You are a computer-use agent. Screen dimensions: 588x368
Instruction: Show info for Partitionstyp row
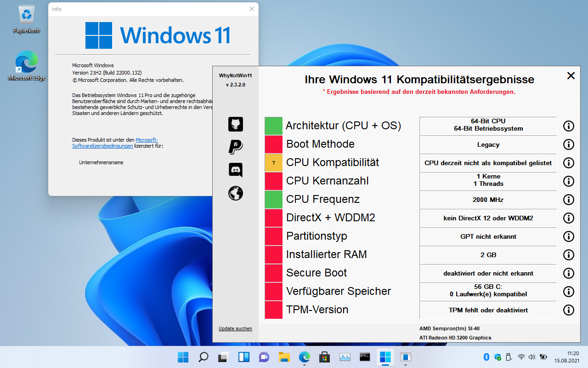coord(569,236)
